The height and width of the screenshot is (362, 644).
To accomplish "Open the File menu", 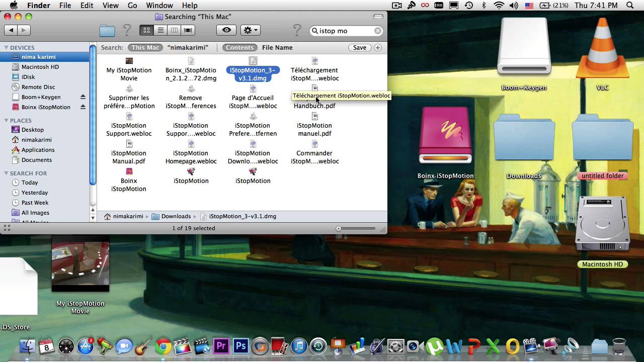I will 65,6.
